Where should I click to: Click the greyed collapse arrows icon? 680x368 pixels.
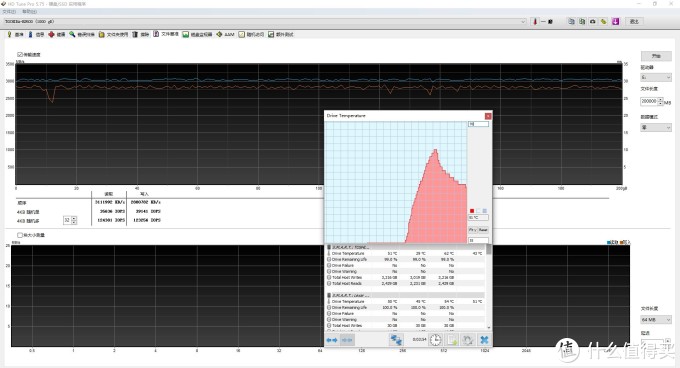[347, 340]
